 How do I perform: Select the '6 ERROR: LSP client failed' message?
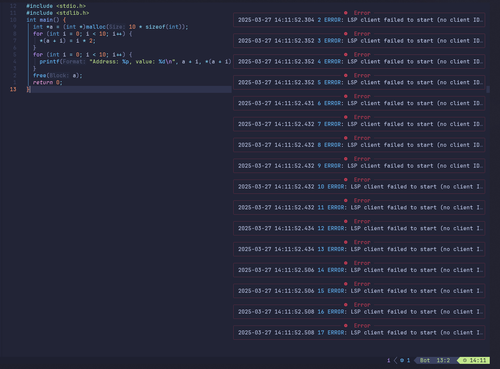coord(360,103)
